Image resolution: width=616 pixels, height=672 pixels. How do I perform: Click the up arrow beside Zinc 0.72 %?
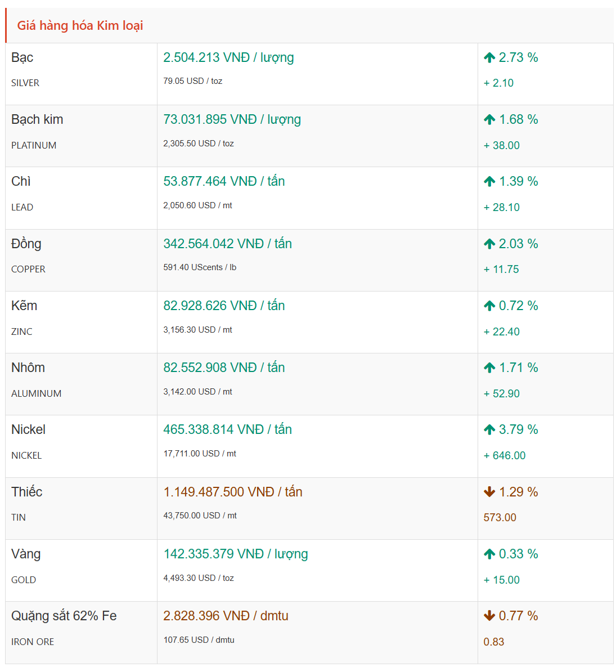point(489,306)
